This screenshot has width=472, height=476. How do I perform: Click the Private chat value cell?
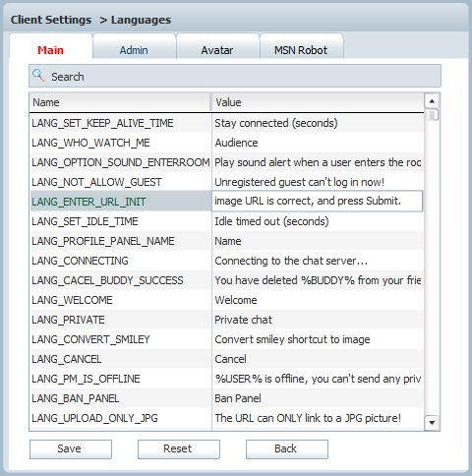point(318,320)
